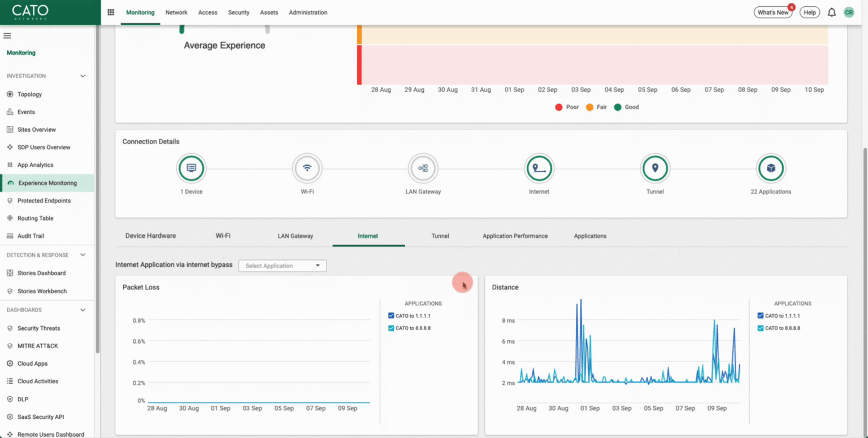Open the Access top menu
Screen dimensions: 868x438
point(207,12)
